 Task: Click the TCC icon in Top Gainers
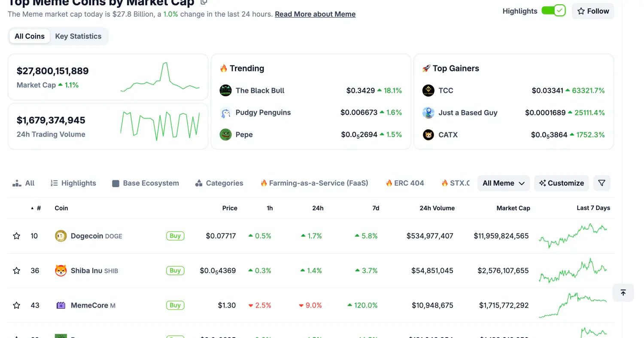click(x=428, y=90)
